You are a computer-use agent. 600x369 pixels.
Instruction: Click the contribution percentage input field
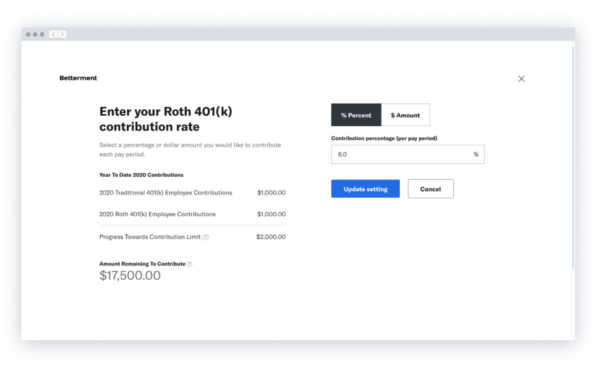click(x=408, y=154)
